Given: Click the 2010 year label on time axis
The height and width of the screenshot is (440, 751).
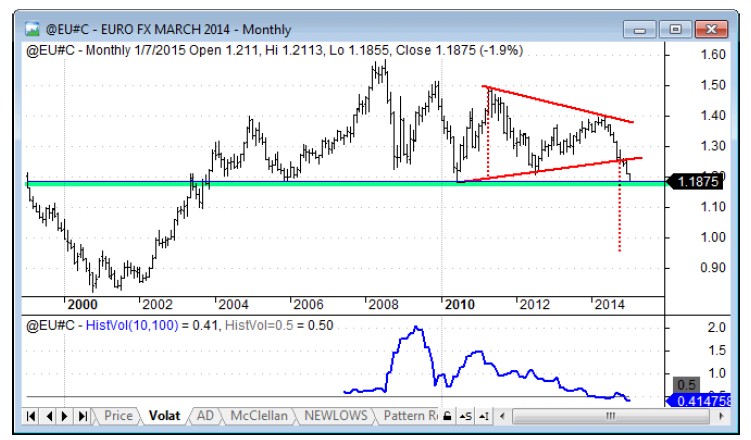Looking at the screenshot, I should click(x=459, y=305).
